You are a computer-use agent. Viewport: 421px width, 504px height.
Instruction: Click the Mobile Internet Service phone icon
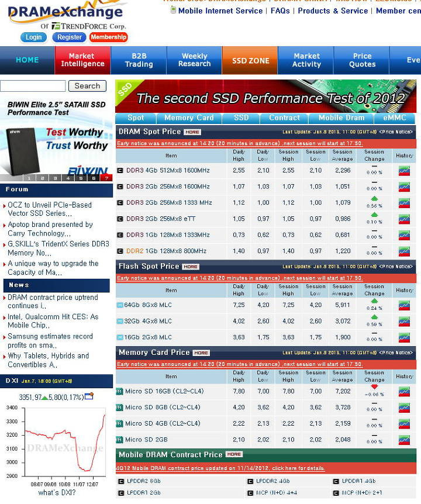pyautogui.click(x=173, y=10)
